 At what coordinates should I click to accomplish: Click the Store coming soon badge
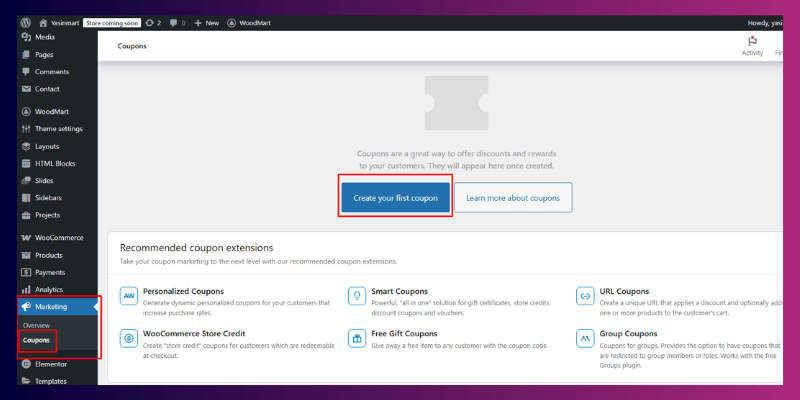112,23
